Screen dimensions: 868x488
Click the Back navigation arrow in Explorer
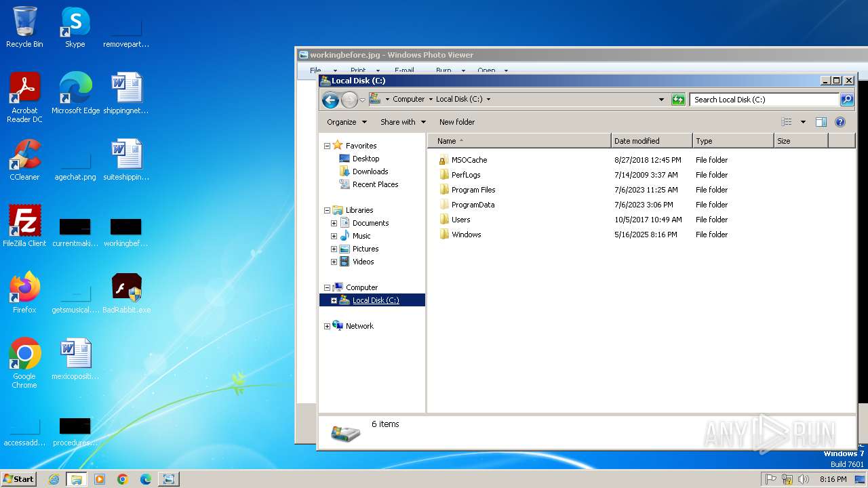click(330, 100)
